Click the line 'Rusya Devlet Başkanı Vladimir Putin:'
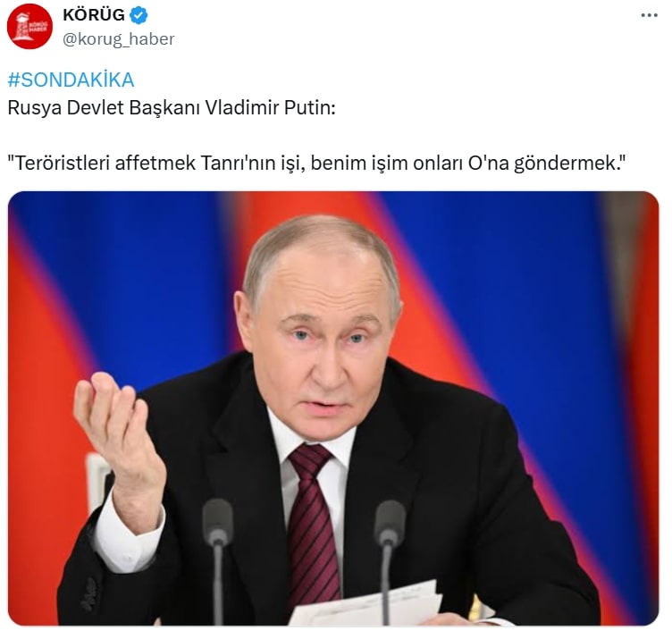This screenshot has height=639, width=672. [x=172, y=108]
